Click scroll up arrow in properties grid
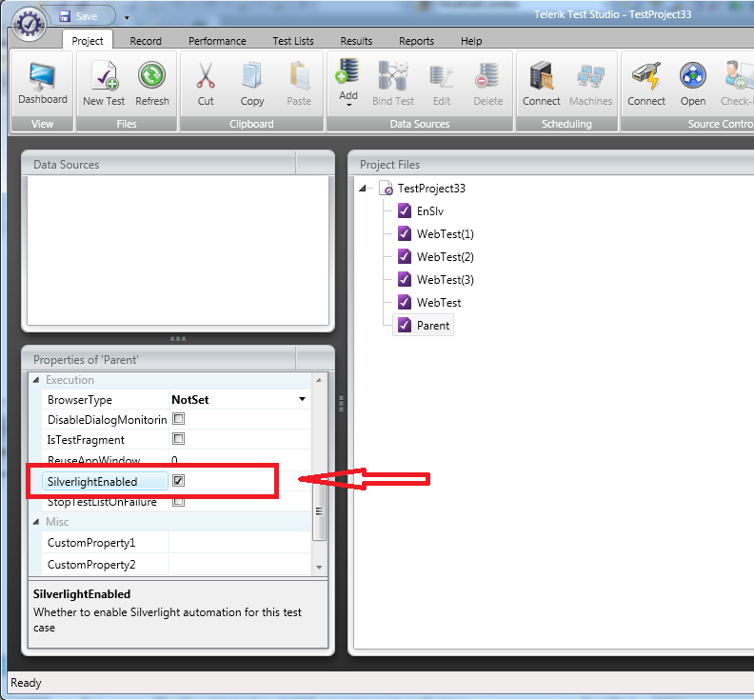 (319, 380)
